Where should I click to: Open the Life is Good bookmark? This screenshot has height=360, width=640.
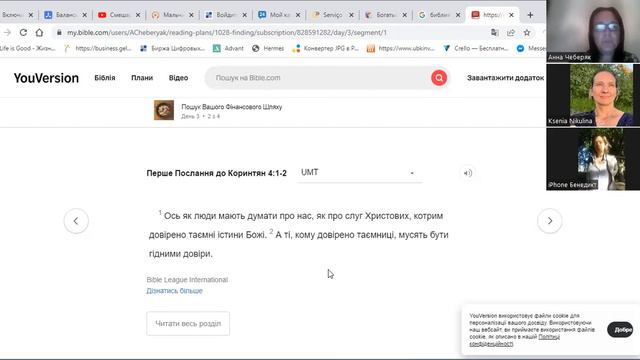coord(27,48)
